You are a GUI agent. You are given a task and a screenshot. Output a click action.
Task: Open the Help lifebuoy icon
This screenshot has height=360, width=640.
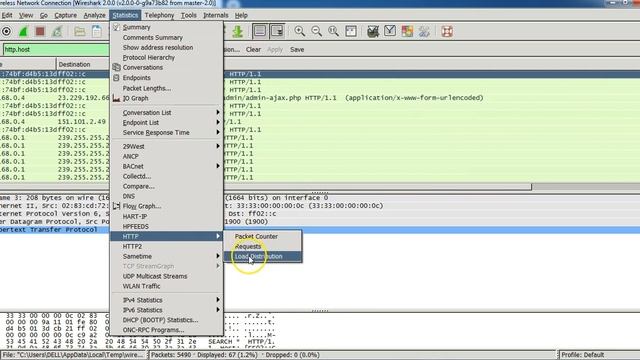[x=447, y=31]
